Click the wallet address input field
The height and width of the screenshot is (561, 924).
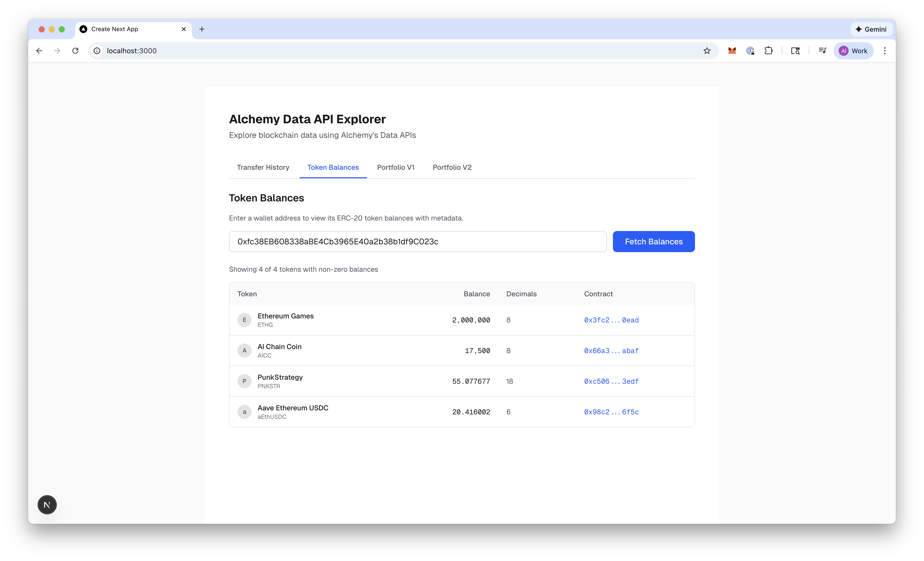417,242
